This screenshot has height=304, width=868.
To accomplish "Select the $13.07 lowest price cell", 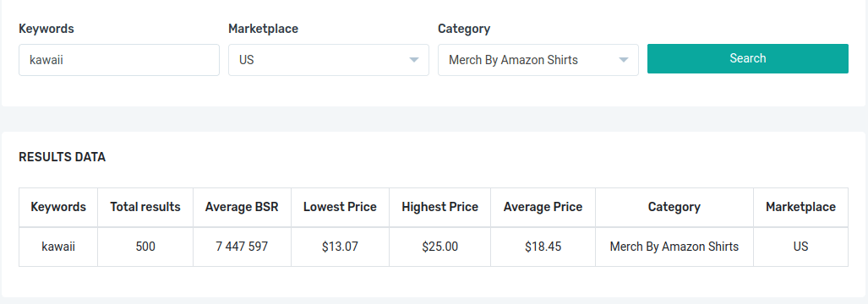I will [340, 247].
